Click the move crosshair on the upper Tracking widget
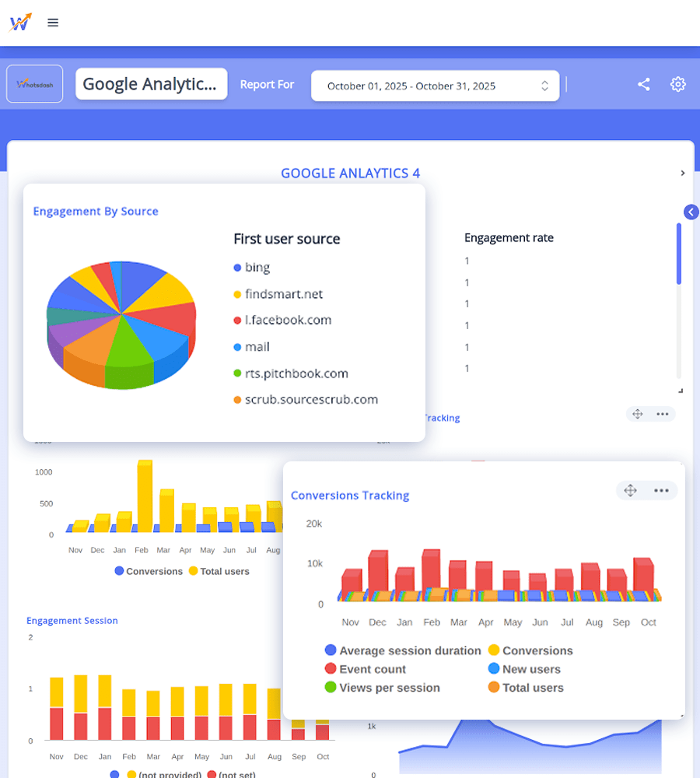This screenshot has height=778, width=700. coord(639,414)
